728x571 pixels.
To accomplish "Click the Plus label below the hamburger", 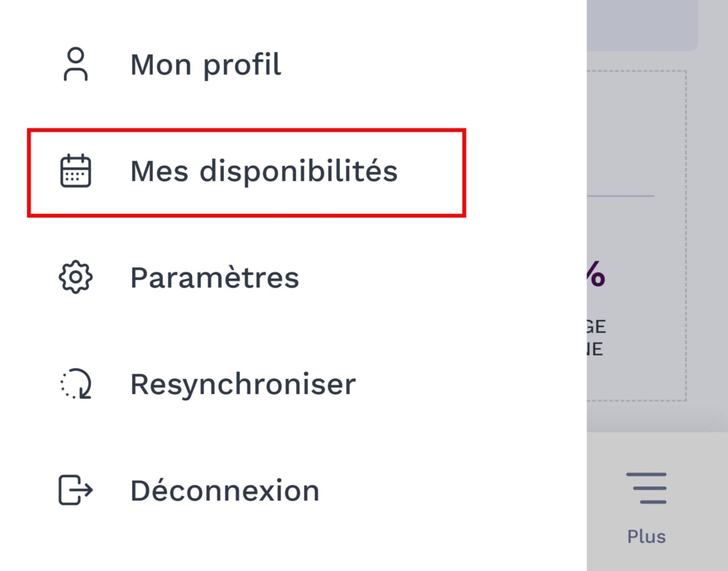I will pyautogui.click(x=646, y=536).
